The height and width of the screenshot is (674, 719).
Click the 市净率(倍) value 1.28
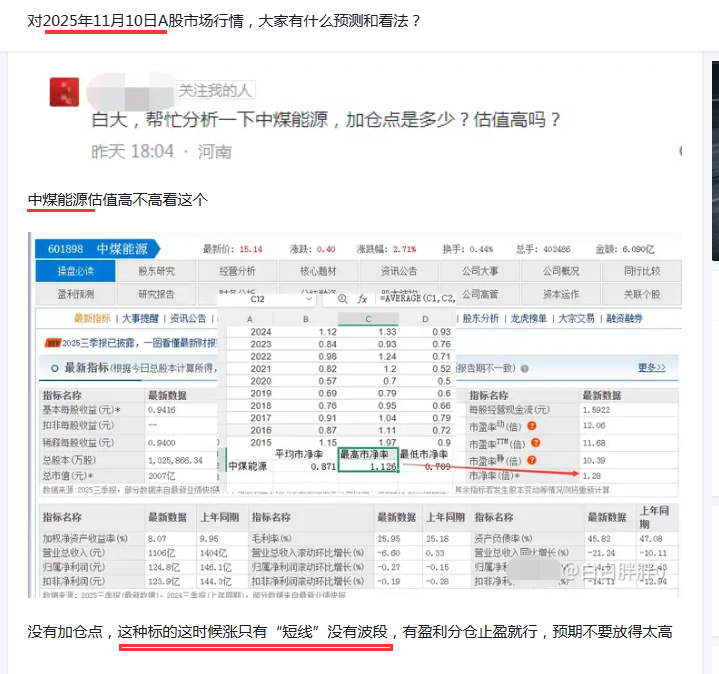pyautogui.click(x=592, y=476)
